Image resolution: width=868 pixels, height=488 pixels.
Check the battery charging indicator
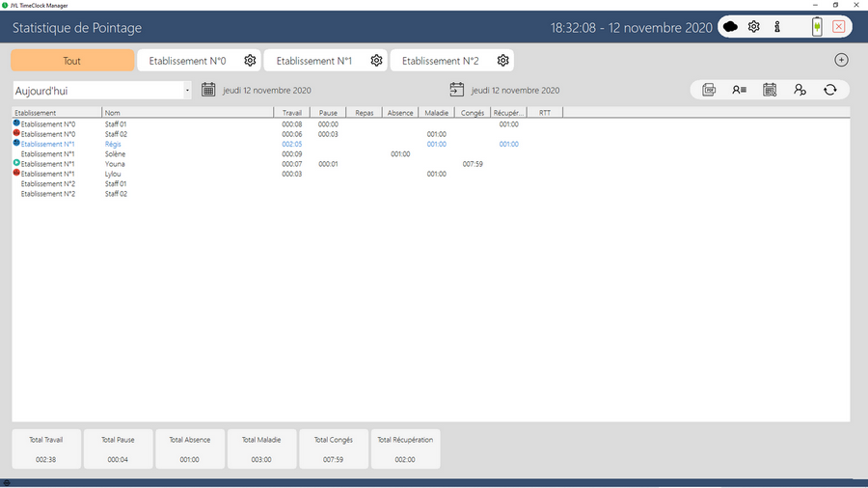coord(817,27)
